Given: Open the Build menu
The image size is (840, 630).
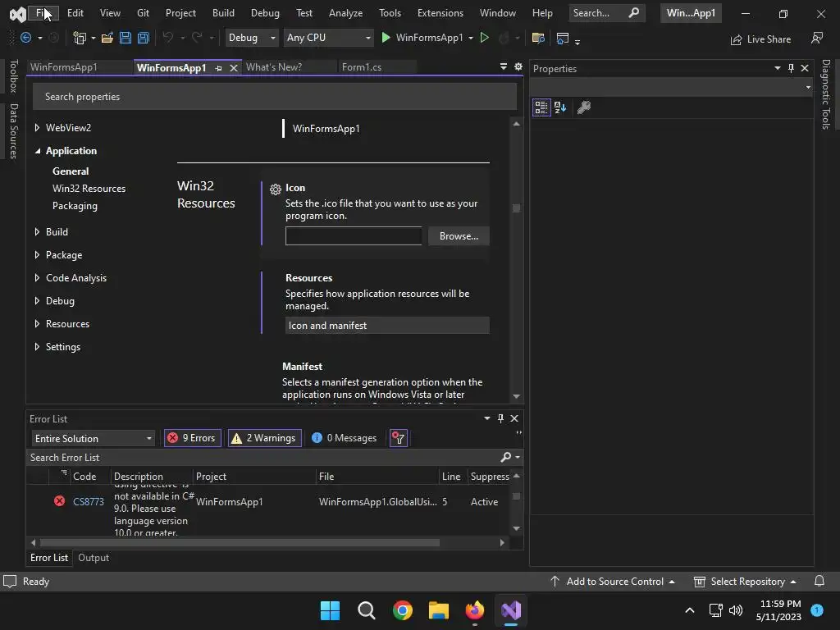Looking at the screenshot, I should click(x=223, y=13).
